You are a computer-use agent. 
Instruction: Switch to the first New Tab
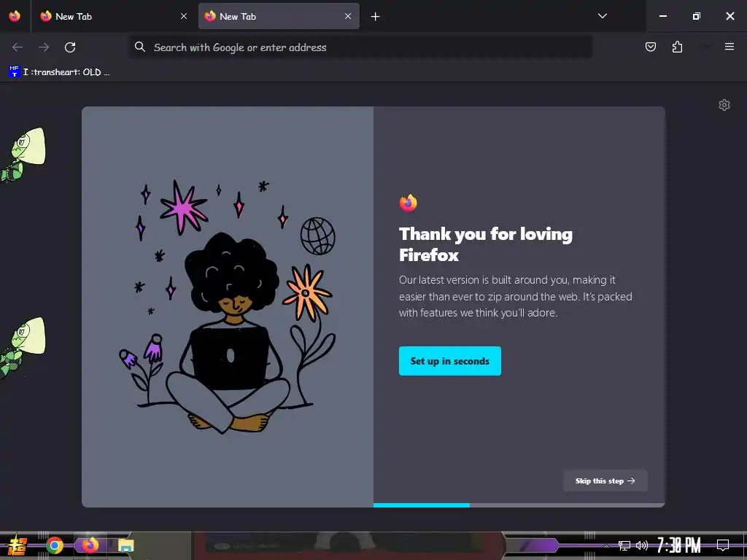tap(113, 16)
